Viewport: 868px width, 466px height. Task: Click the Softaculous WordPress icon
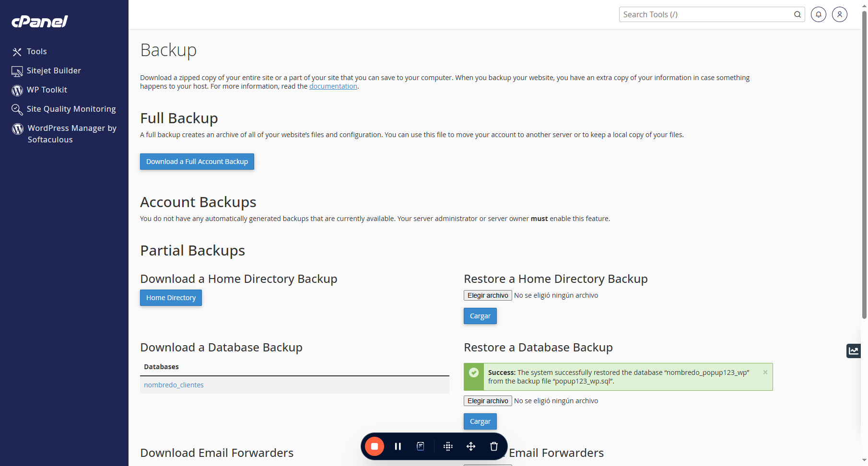(18, 128)
